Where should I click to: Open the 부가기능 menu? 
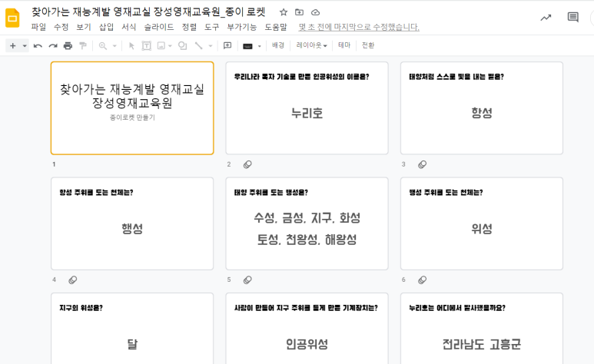click(x=242, y=27)
